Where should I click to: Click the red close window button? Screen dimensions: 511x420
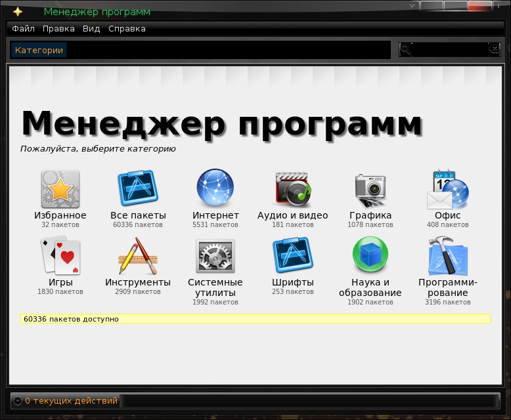click(479, 6)
